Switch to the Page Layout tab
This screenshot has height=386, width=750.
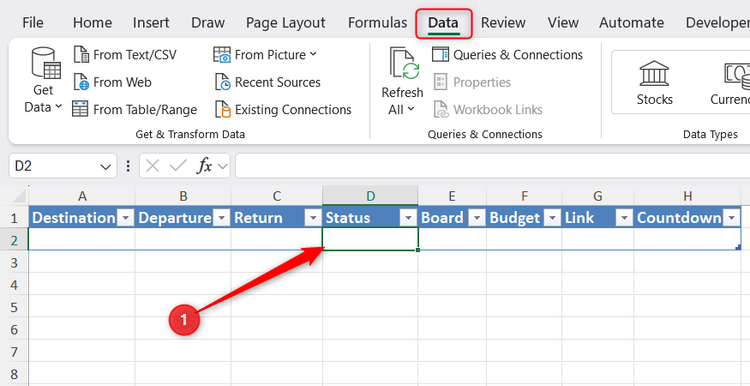(x=286, y=22)
